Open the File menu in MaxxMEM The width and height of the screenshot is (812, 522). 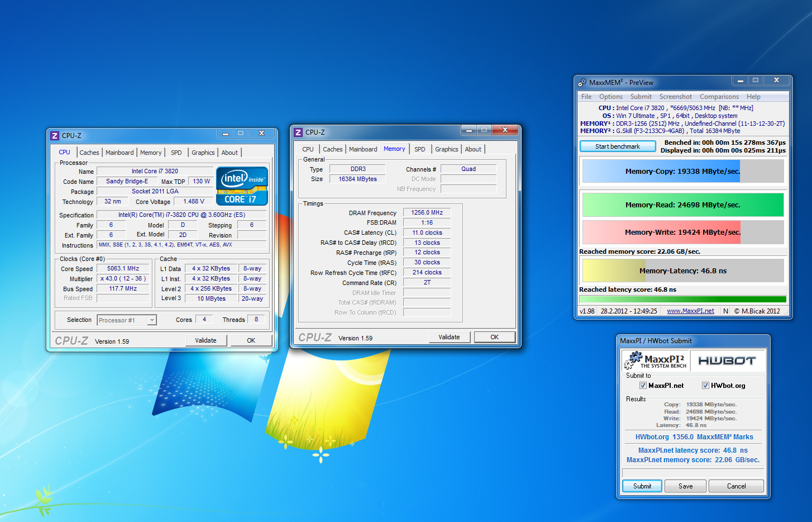(586, 97)
